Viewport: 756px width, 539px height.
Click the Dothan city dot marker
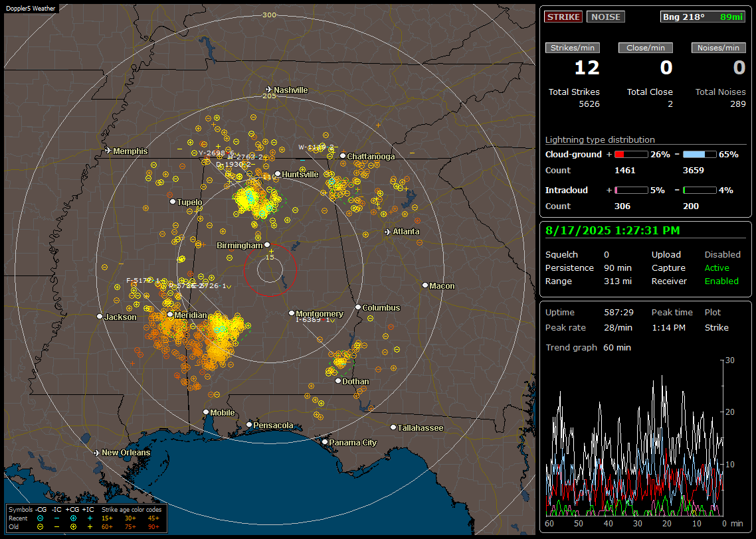[338, 380]
